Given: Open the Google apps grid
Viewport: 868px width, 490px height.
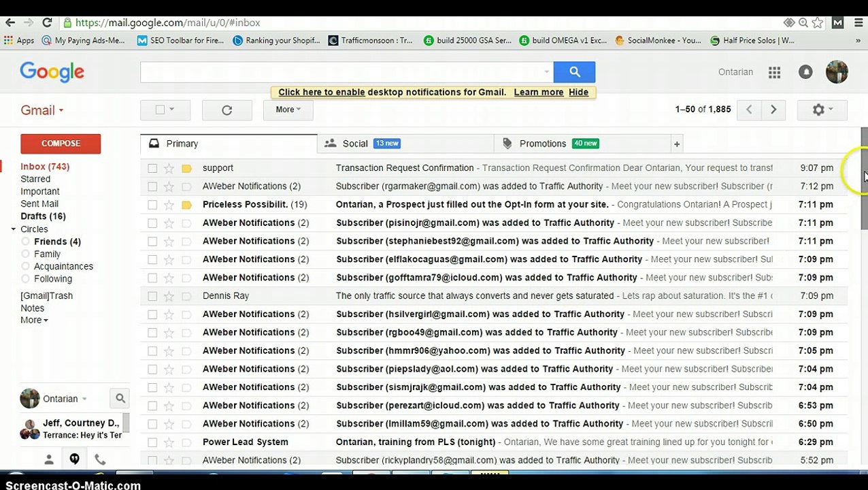Looking at the screenshot, I should tap(774, 73).
